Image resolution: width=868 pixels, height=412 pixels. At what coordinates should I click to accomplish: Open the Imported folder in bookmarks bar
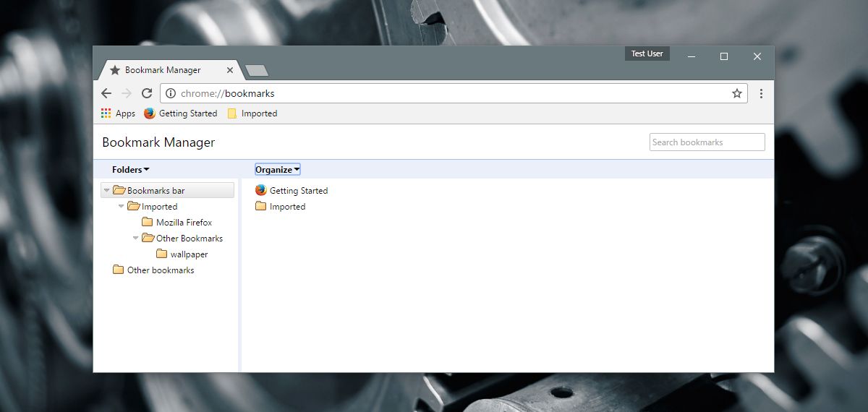pyautogui.click(x=252, y=113)
